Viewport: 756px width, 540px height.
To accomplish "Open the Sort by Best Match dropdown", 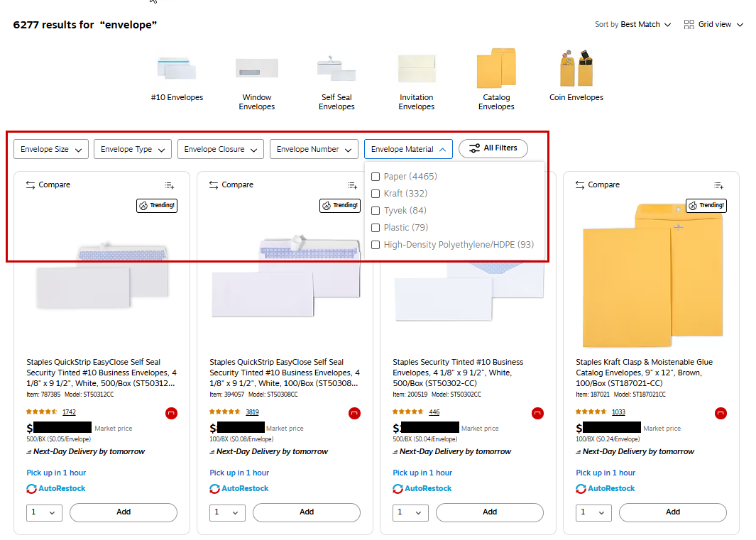I will point(632,25).
